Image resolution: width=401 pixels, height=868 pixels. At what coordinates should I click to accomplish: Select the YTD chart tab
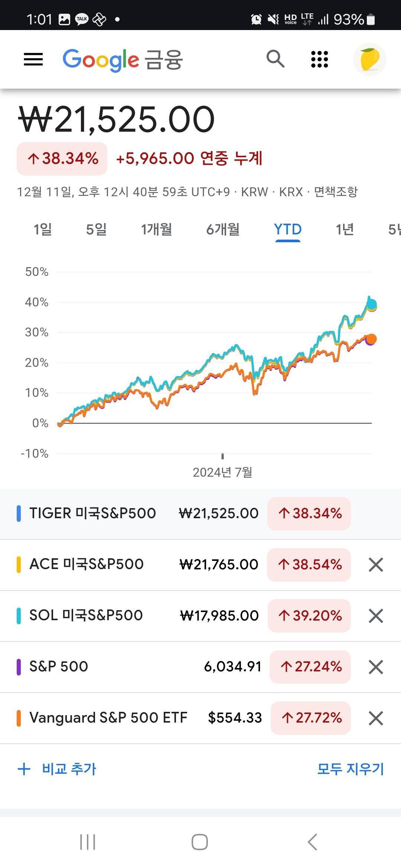(x=288, y=229)
